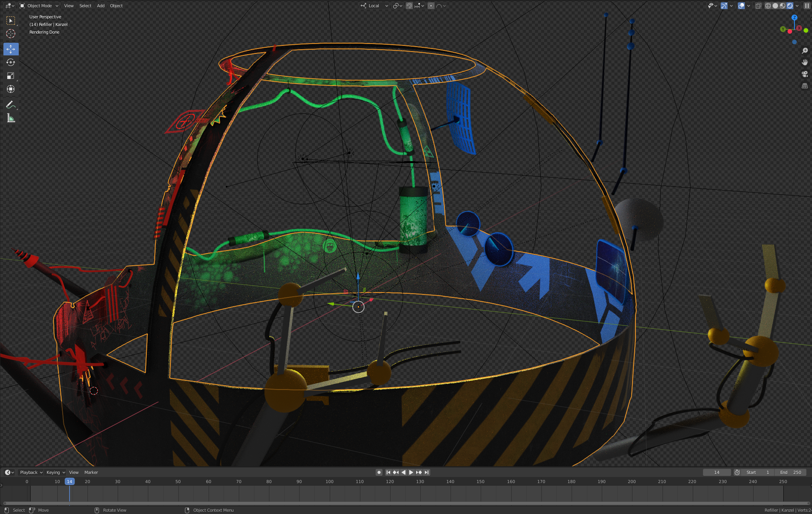Open Local transform orientation dropdown
Image resolution: width=812 pixels, height=514 pixels.
(x=374, y=6)
